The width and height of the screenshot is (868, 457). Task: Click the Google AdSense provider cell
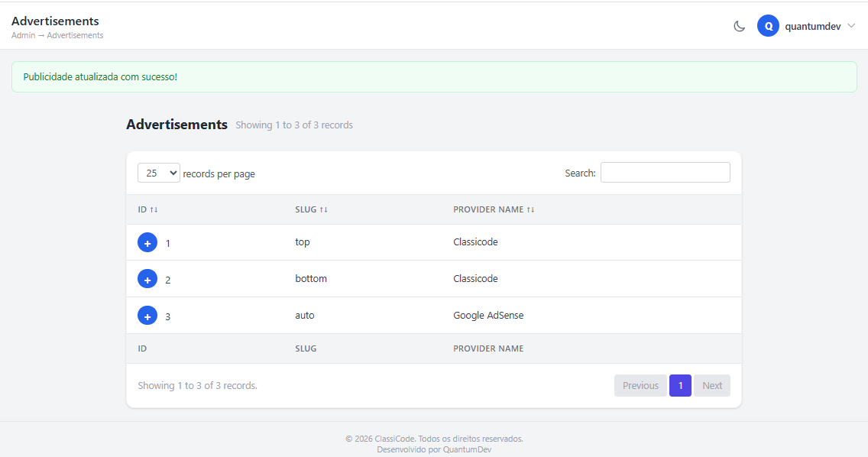[x=488, y=315]
